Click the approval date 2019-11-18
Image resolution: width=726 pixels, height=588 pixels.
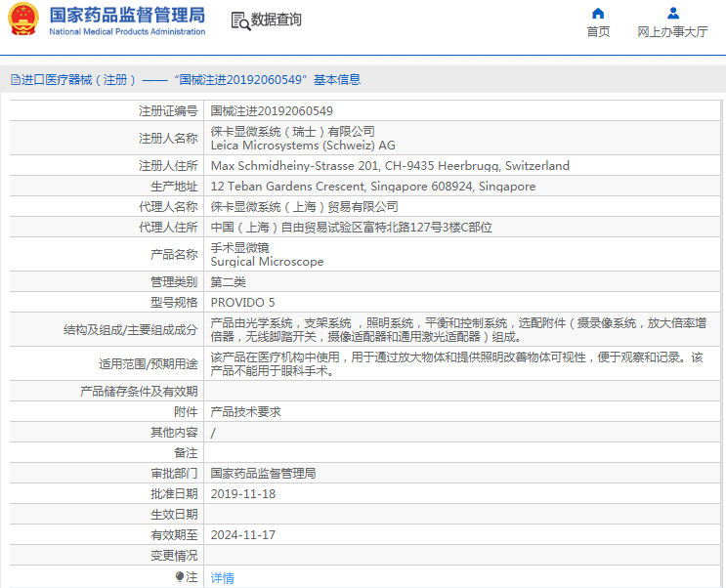[243, 494]
